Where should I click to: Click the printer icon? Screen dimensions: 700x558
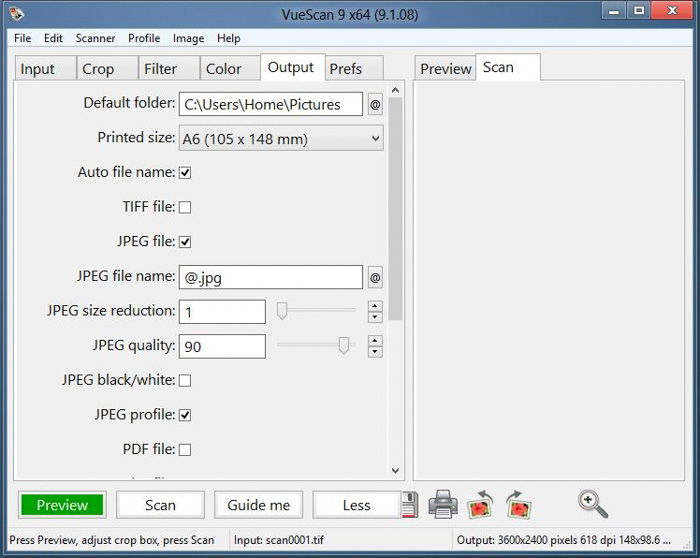click(x=443, y=504)
